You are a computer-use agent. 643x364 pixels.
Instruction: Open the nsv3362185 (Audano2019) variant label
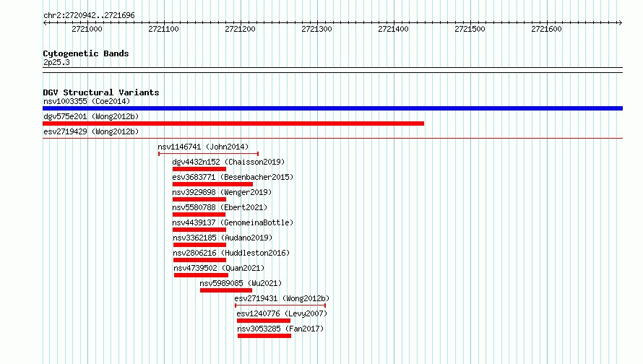(x=223, y=238)
